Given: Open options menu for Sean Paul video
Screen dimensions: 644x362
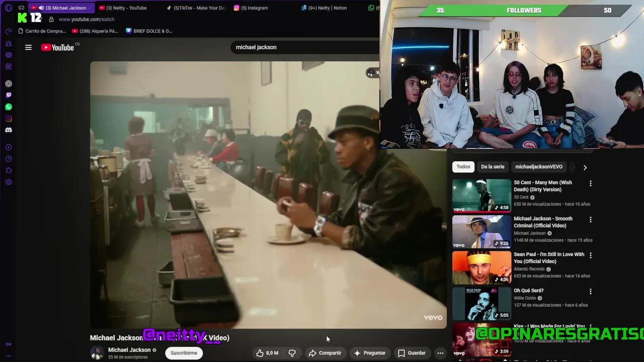Looking at the screenshot, I should click(591, 255).
